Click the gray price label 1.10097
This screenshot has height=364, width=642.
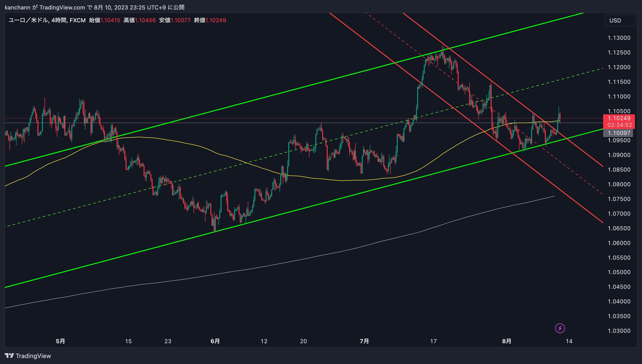(618, 133)
